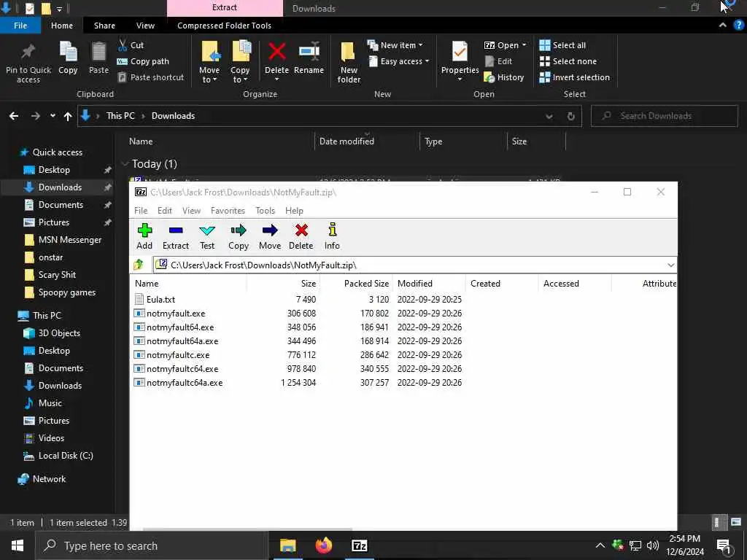Open the 7-Zip Tools menu
Image resolution: width=747 pixels, height=560 pixels.
pos(265,211)
